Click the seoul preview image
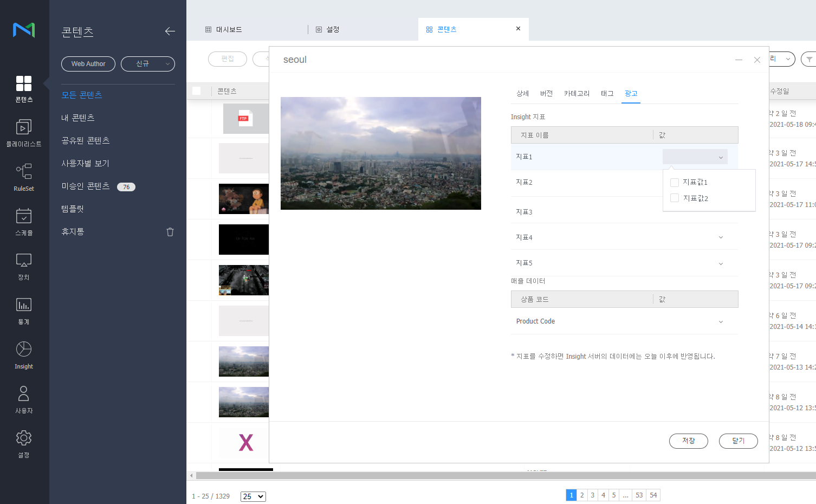This screenshot has height=504, width=816. click(380, 153)
